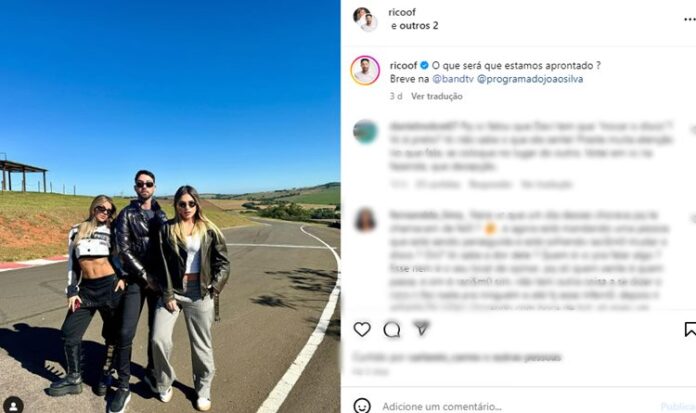Open the @bandtv mention
The image size is (696, 413).
tap(453, 79)
